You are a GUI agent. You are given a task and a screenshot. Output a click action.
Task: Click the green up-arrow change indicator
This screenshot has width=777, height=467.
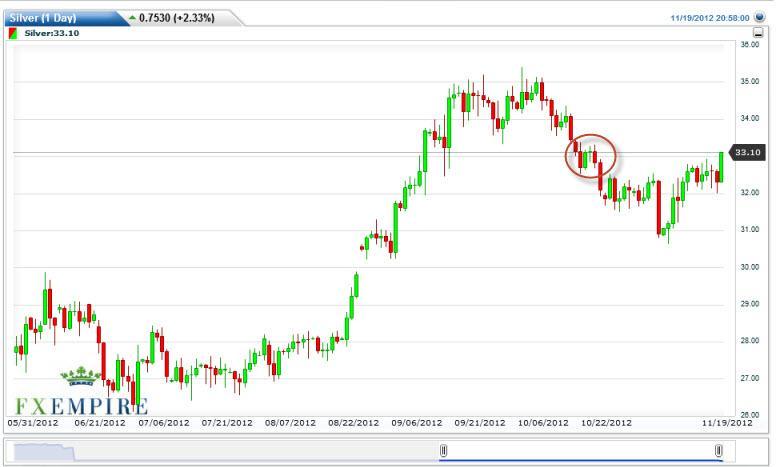pyautogui.click(x=132, y=18)
